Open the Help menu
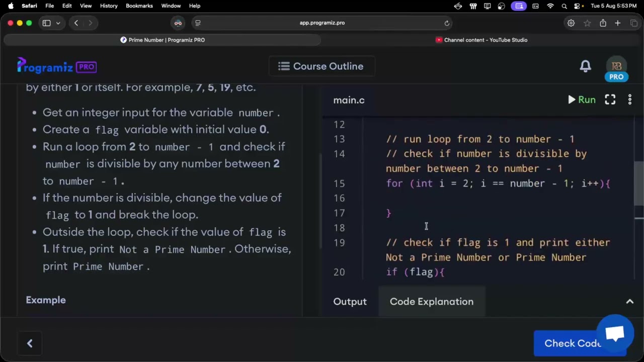The height and width of the screenshot is (362, 644). 195,6
